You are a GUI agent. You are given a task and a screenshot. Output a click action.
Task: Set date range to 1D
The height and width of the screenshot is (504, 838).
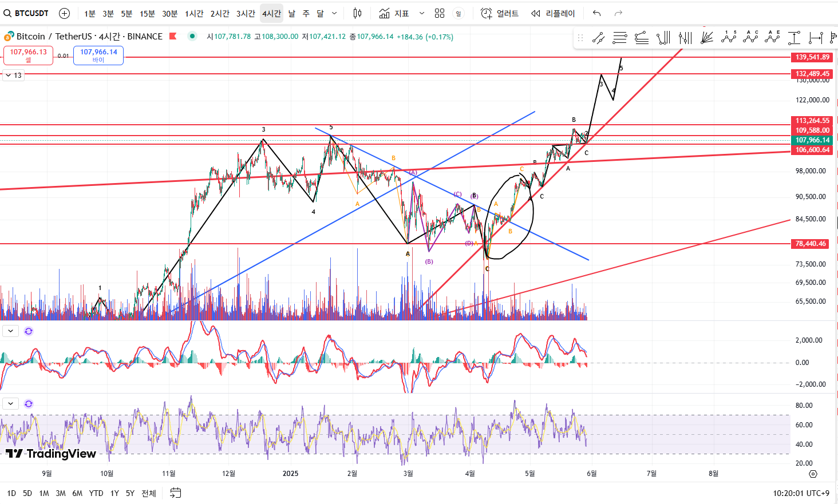click(x=11, y=493)
